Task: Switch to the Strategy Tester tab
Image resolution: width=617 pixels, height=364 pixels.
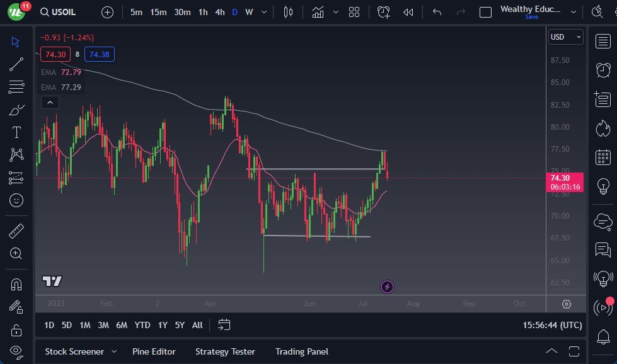Action: tap(225, 351)
